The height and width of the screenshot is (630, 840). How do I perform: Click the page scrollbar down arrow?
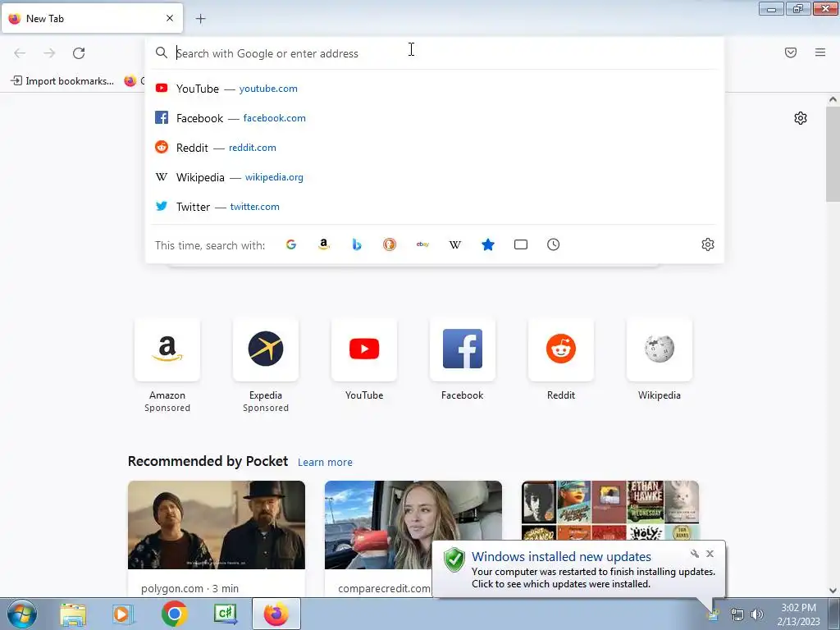[833, 591]
